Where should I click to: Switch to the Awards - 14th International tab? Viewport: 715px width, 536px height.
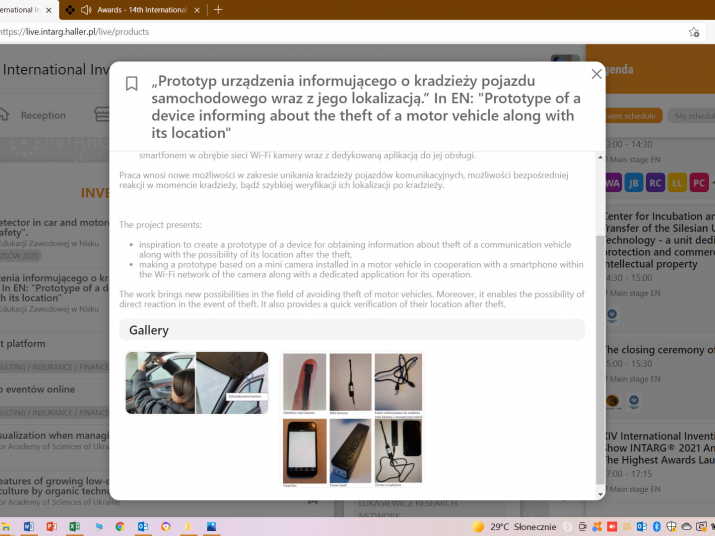(x=140, y=10)
